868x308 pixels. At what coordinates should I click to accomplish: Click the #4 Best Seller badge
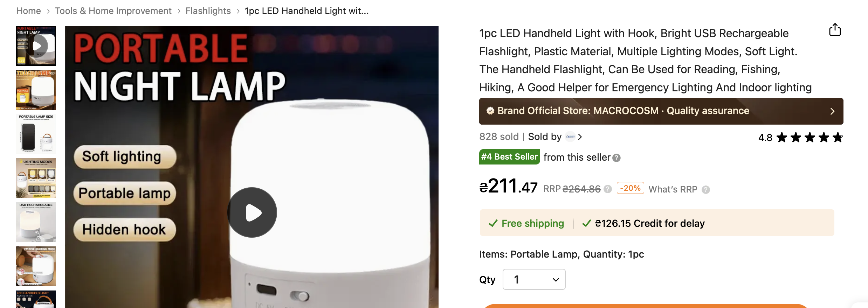(x=509, y=157)
